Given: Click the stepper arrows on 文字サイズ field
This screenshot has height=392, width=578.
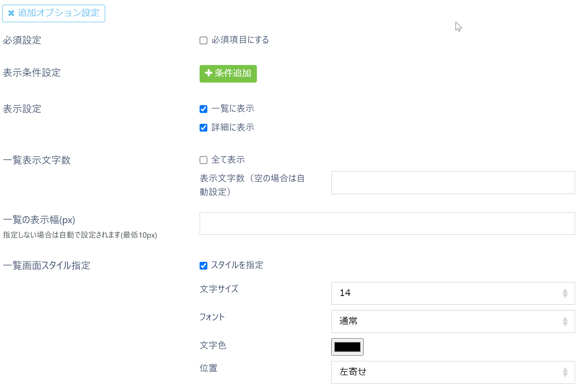Looking at the screenshot, I should [566, 293].
